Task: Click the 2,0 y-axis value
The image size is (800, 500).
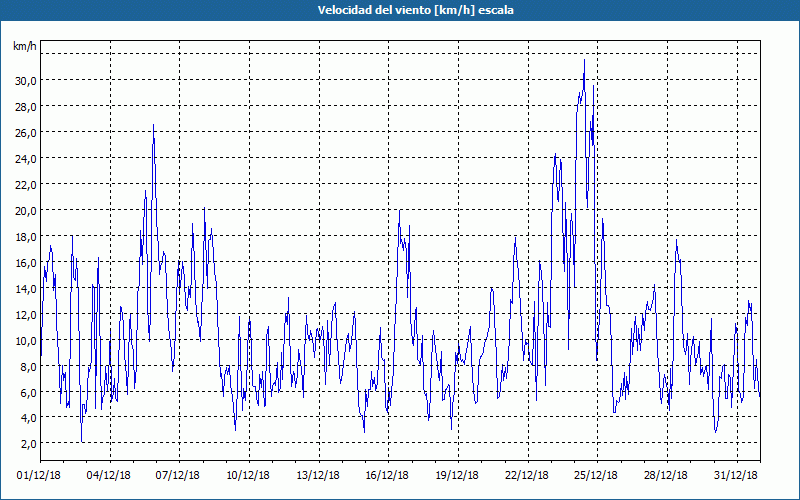Action: pyautogui.click(x=28, y=444)
